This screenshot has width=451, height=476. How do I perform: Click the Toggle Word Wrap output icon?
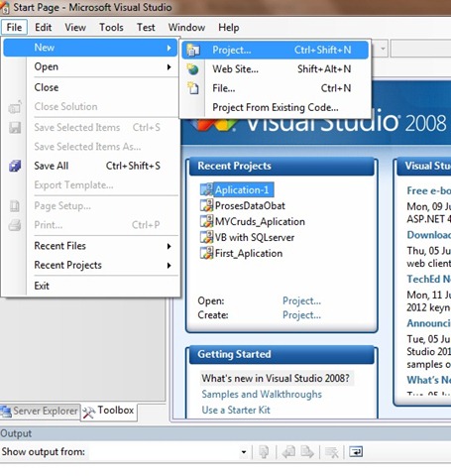[356, 451]
